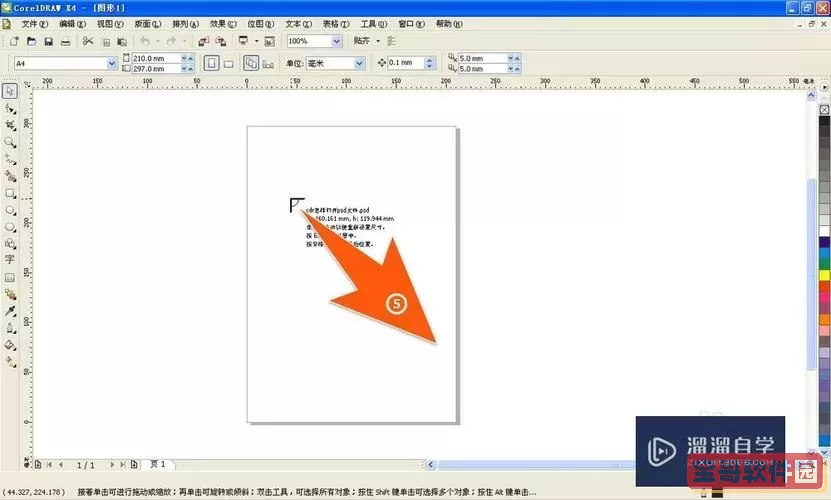Select the Interactive Fill tool
The width and height of the screenshot is (831, 500).
coord(10,362)
